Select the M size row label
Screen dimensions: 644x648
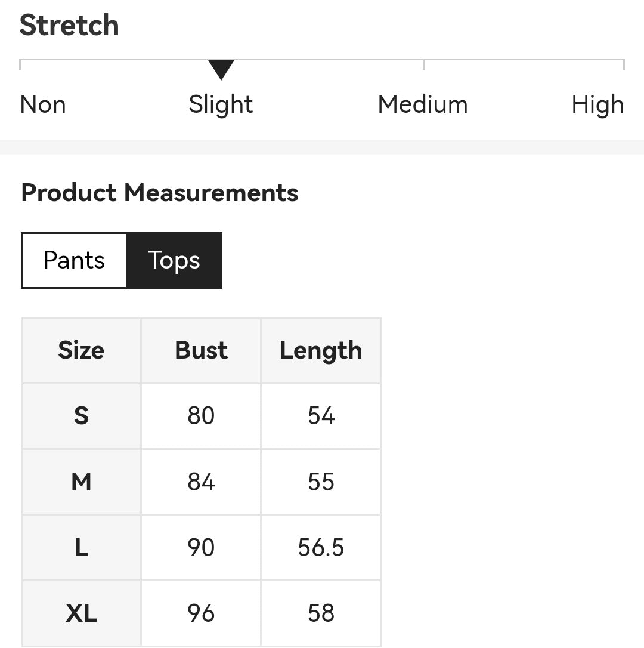coord(81,482)
